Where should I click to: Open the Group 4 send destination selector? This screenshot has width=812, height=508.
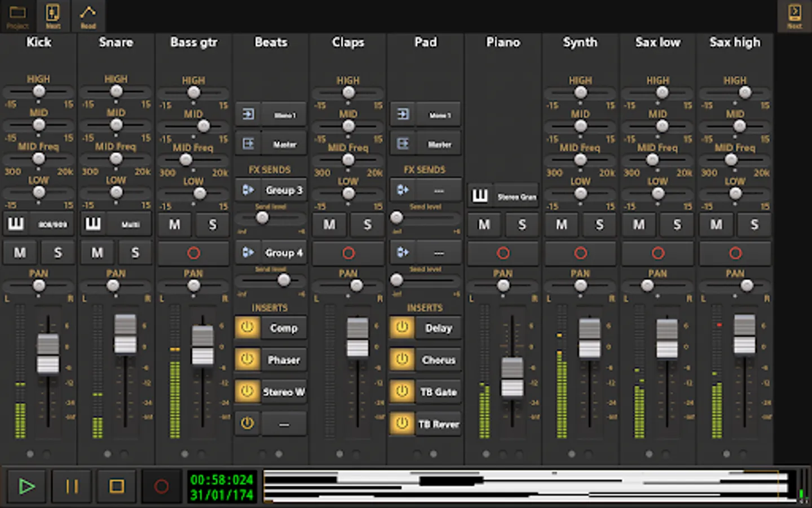point(284,252)
